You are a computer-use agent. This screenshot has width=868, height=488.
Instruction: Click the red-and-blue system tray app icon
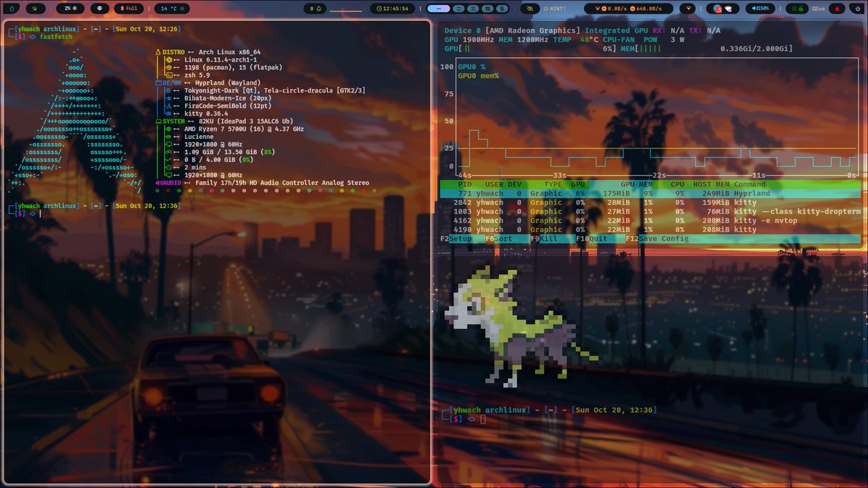718,8
